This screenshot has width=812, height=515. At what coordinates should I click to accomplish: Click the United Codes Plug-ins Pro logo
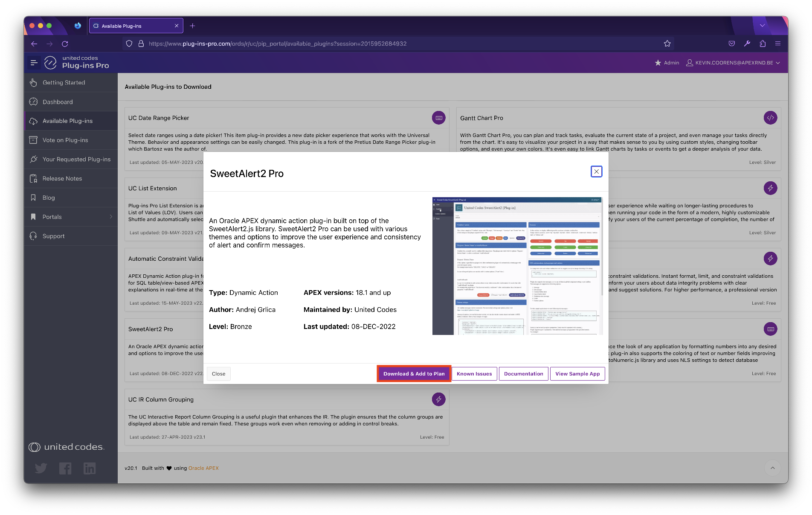coord(77,62)
